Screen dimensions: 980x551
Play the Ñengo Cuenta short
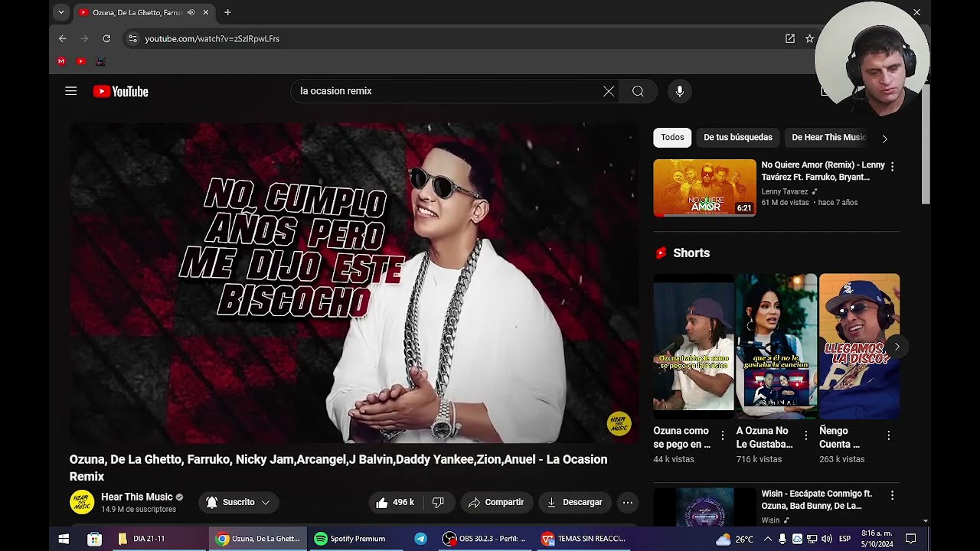click(859, 346)
